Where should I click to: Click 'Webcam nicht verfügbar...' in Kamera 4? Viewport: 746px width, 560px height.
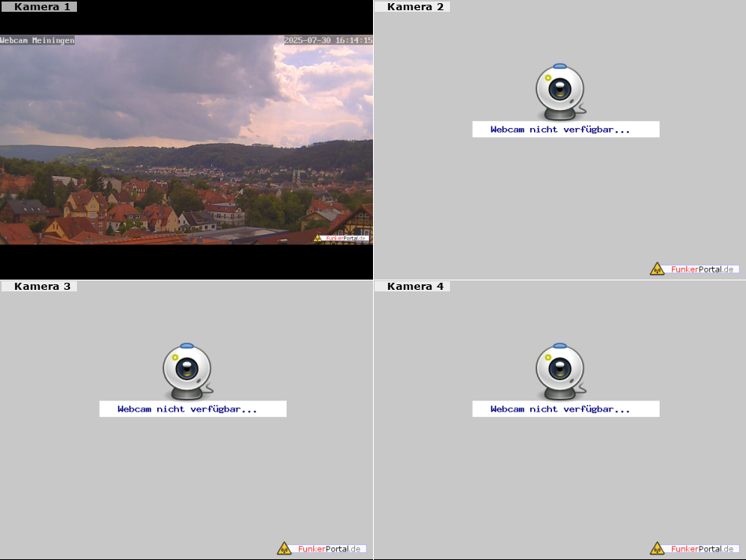click(560, 409)
